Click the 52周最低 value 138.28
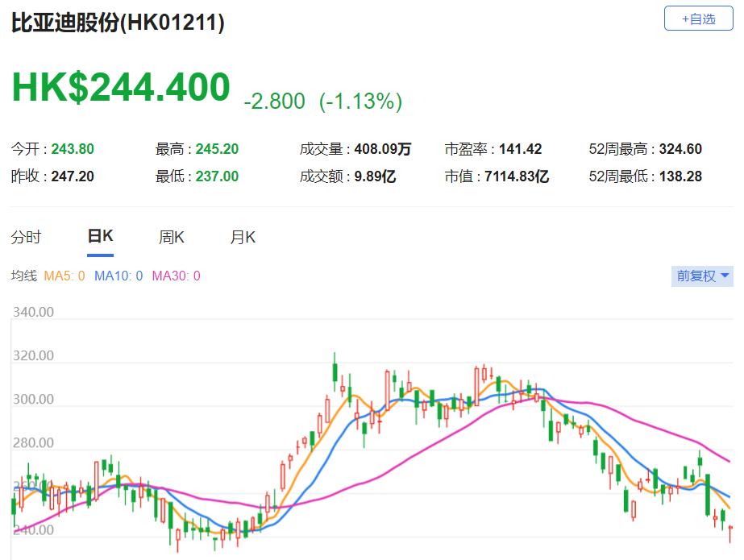 click(x=680, y=176)
